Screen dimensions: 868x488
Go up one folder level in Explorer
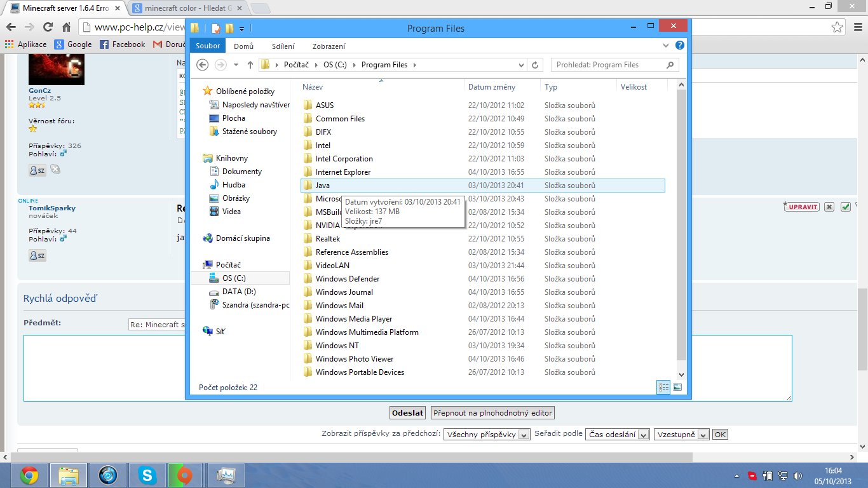click(x=250, y=65)
